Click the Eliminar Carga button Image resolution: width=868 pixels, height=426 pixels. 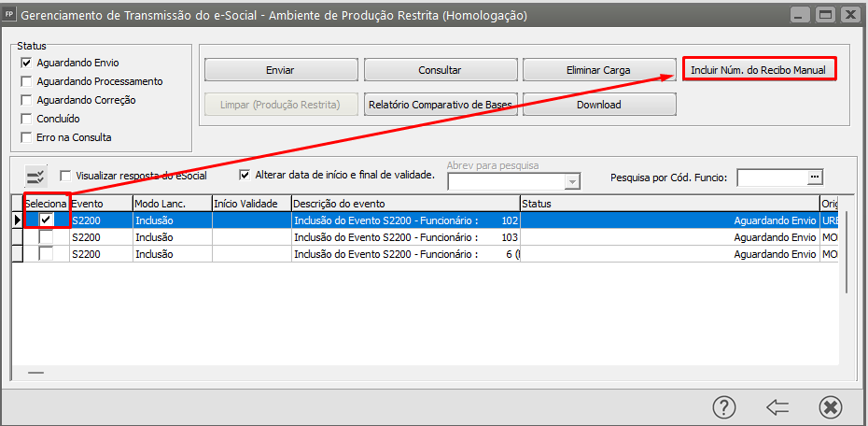pyautogui.click(x=598, y=70)
